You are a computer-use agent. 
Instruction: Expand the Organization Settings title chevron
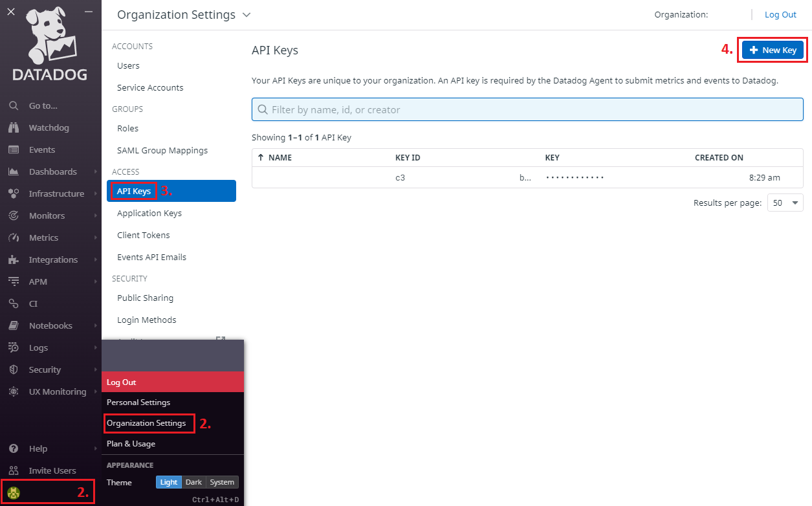tap(246, 15)
